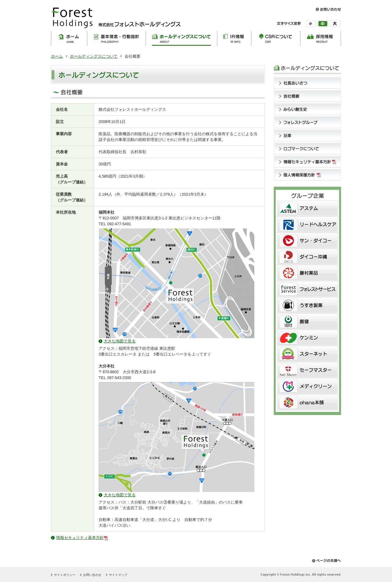Click the メディクリーン logo icon
The width and height of the screenshot is (392, 582).
tap(288, 386)
